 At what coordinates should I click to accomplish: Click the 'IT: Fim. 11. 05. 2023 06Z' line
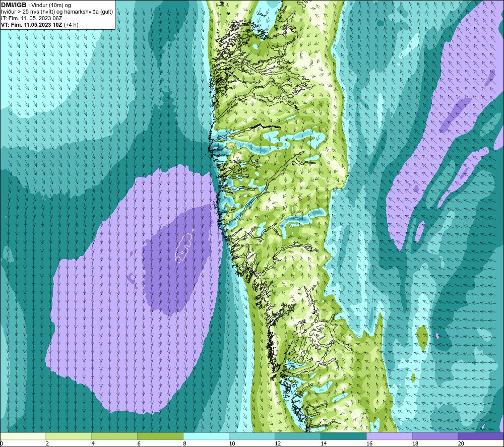click(31, 18)
